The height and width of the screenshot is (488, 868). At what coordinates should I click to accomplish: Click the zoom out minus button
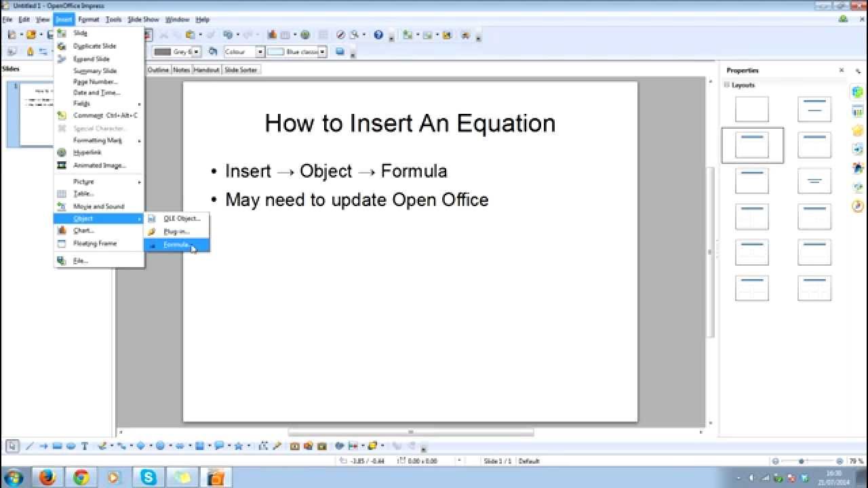click(775, 461)
